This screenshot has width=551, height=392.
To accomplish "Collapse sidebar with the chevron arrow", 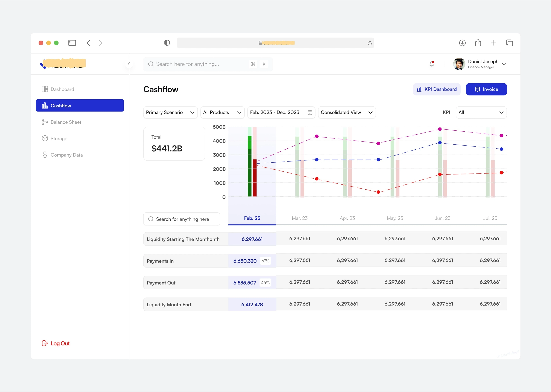I will click(x=129, y=64).
